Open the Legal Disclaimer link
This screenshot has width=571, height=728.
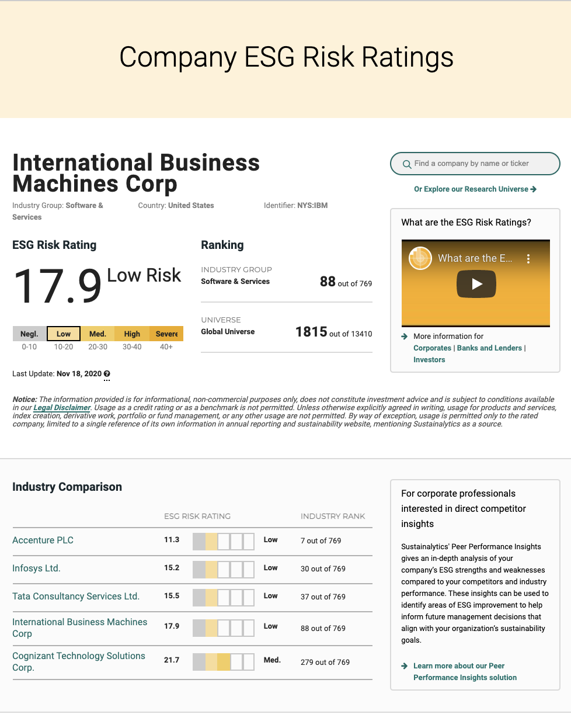(62, 408)
